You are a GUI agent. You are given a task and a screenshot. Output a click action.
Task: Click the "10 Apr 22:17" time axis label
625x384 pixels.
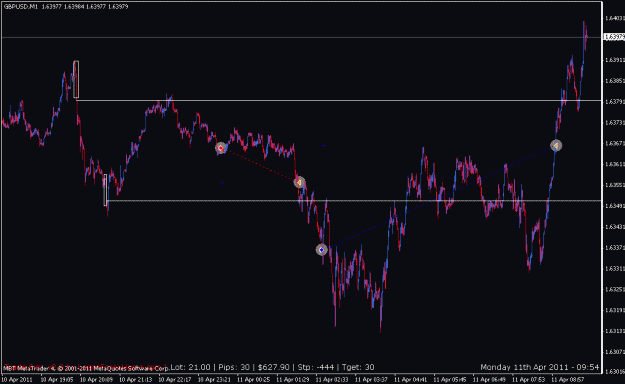click(x=175, y=379)
